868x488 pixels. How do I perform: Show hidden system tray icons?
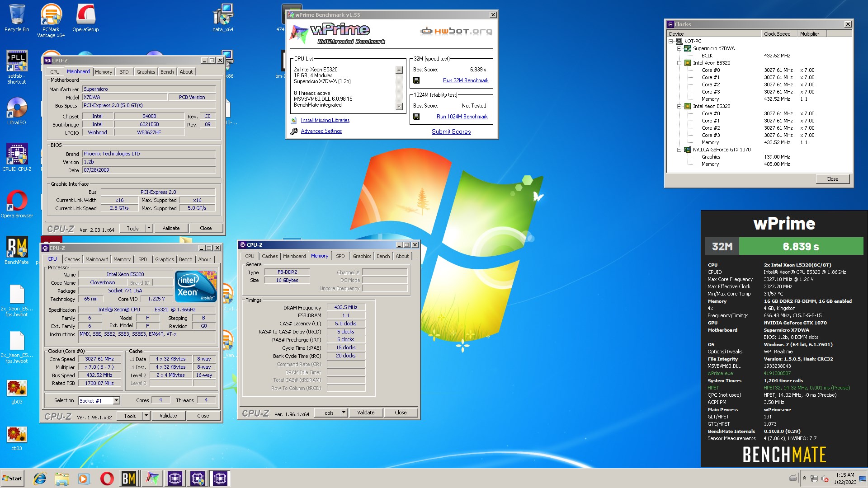click(804, 478)
